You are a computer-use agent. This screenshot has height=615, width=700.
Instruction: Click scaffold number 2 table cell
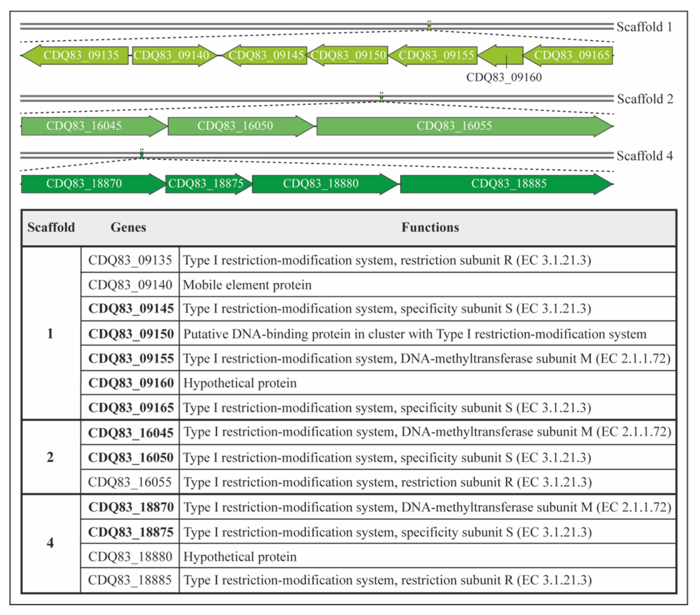pyautogui.click(x=50, y=457)
